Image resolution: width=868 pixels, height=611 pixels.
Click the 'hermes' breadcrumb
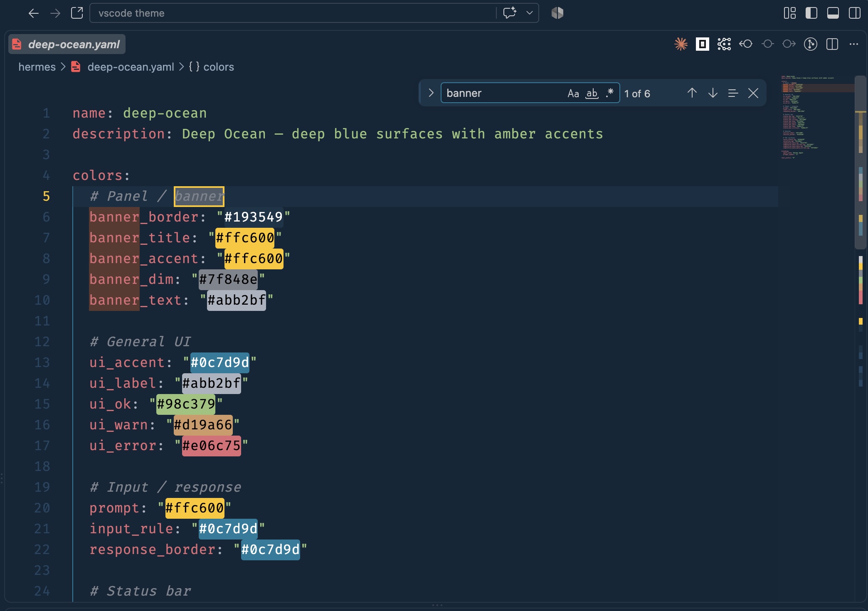coord(37,67)
